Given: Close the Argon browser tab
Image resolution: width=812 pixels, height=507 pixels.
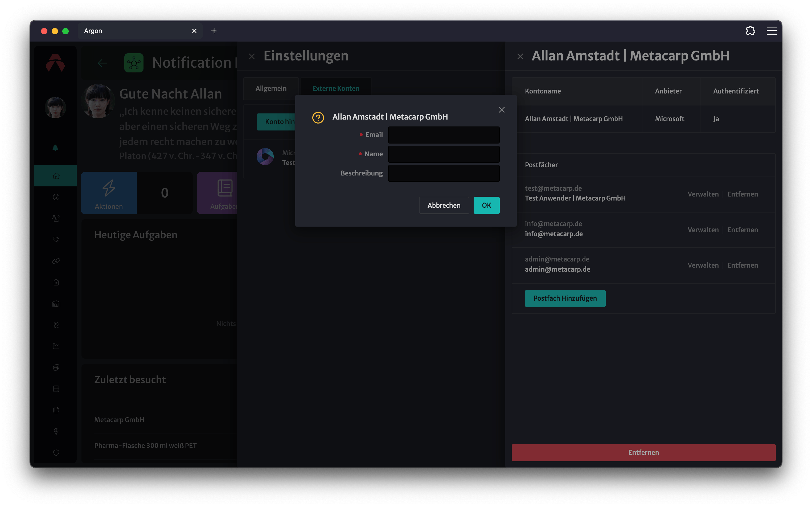Looking at the screenshot, I should [x=194, y=31].
